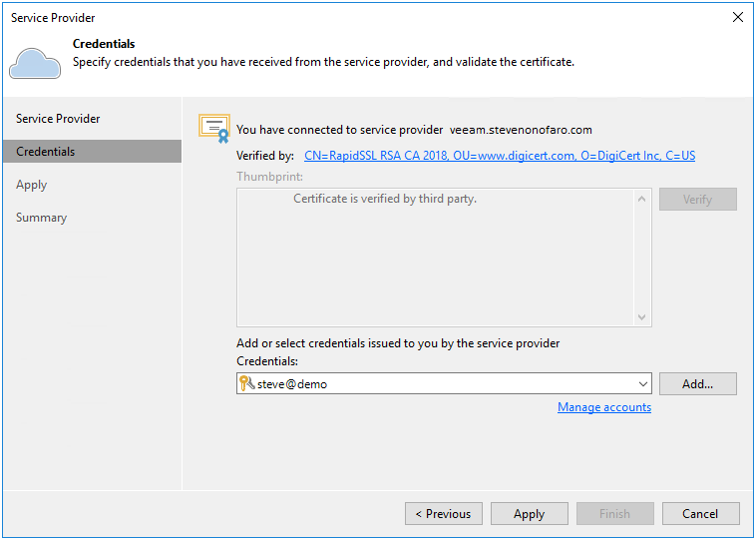Expand the Credentials dropdown arrow

point(642,384)
